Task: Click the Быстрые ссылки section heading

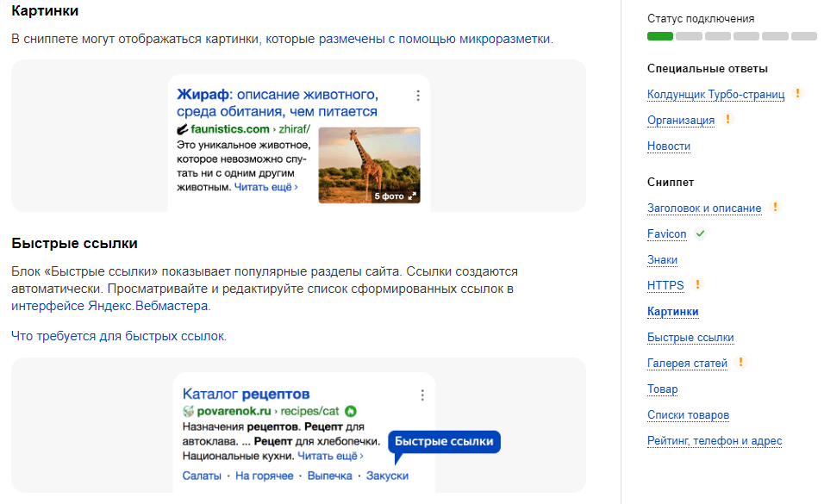Action: (75, 243)
